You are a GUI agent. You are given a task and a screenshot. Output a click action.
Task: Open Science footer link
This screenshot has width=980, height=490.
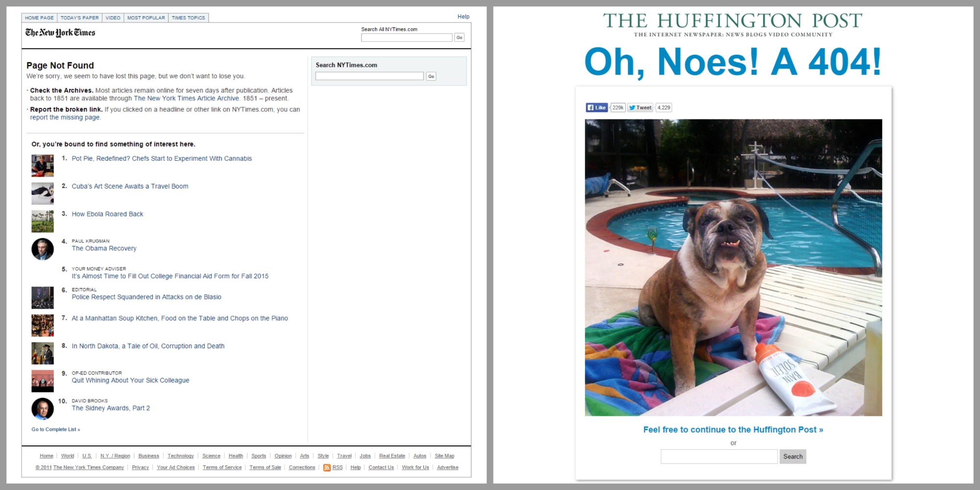211,456
